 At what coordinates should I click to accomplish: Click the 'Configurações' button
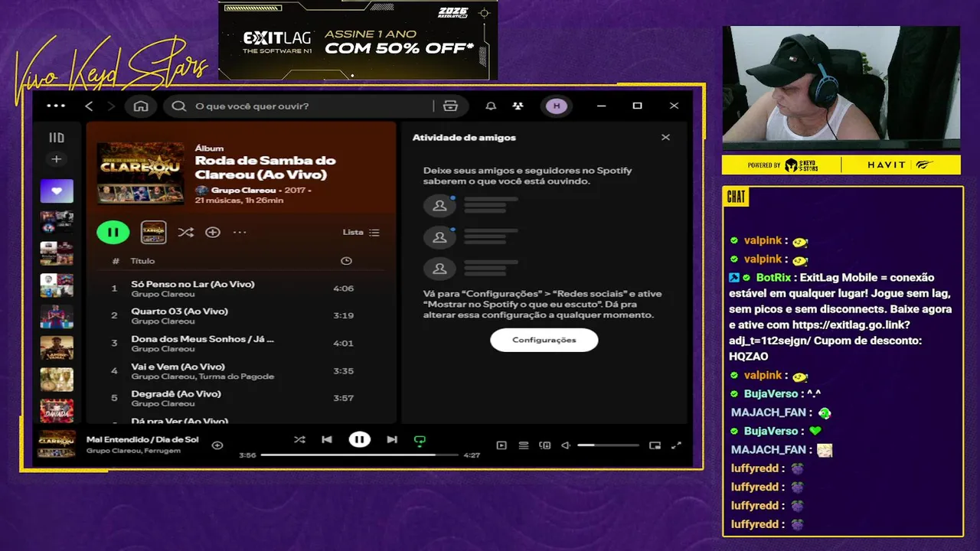pos(544,340)
